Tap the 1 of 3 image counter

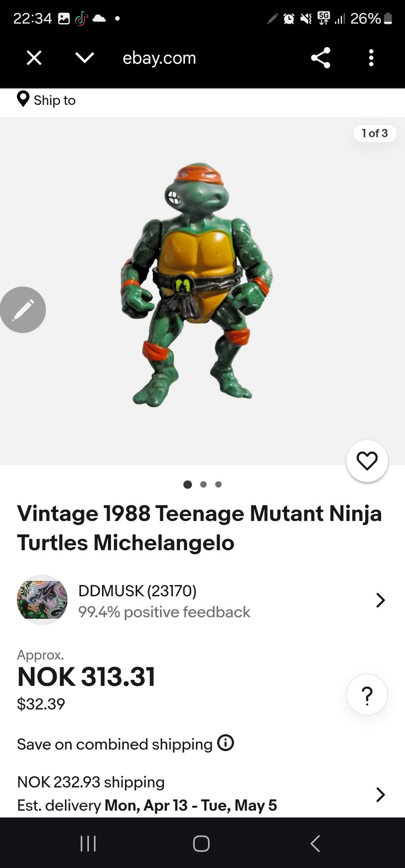[375, 133]
